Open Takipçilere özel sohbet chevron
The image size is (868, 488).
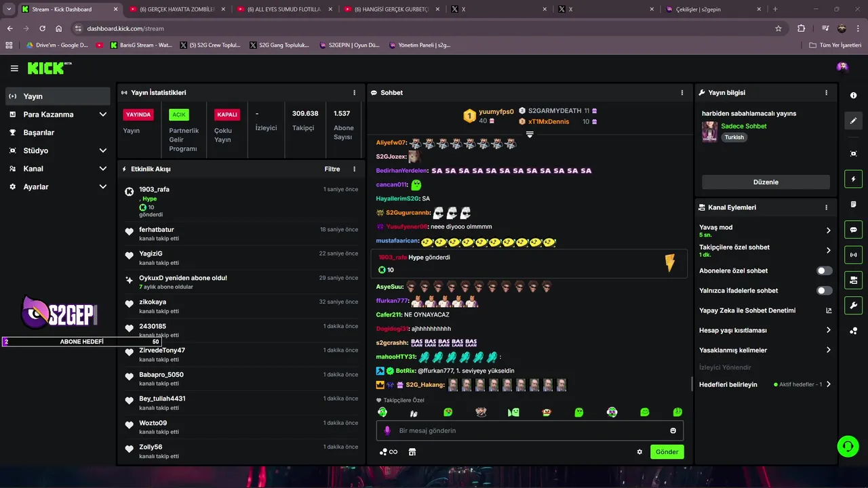click(829, 250)
